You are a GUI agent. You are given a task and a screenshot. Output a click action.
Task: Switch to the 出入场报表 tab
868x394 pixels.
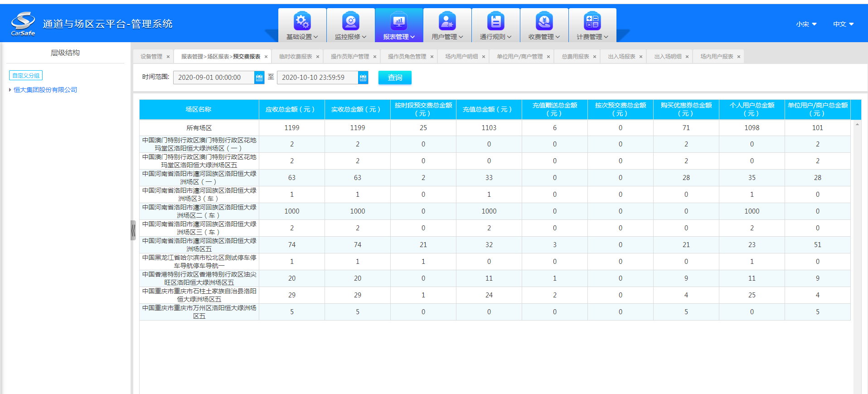[x=621, y=57]
